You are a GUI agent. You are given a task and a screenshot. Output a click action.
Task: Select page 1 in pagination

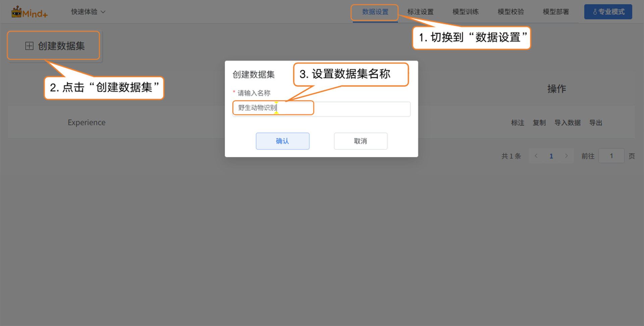551,156
